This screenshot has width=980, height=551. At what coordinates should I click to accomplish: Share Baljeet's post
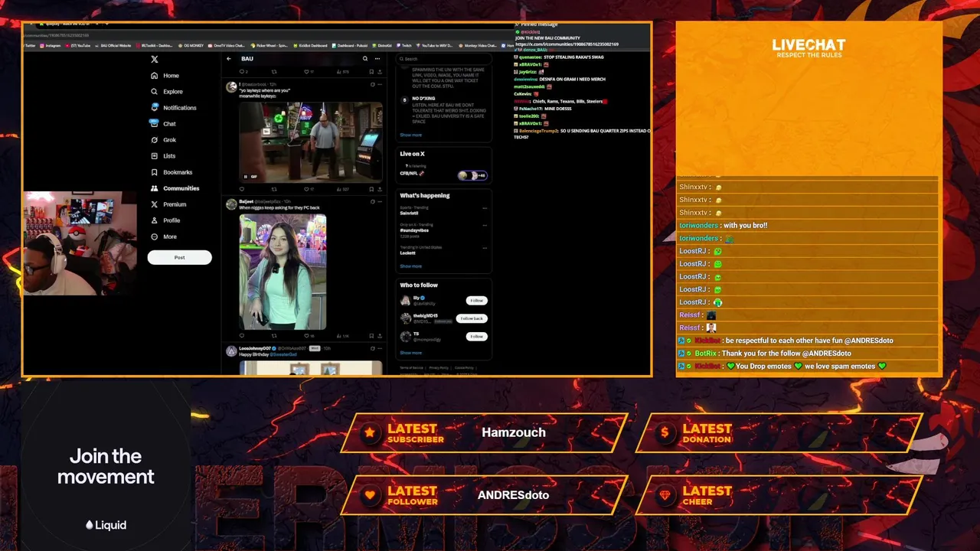pos(379,336)
